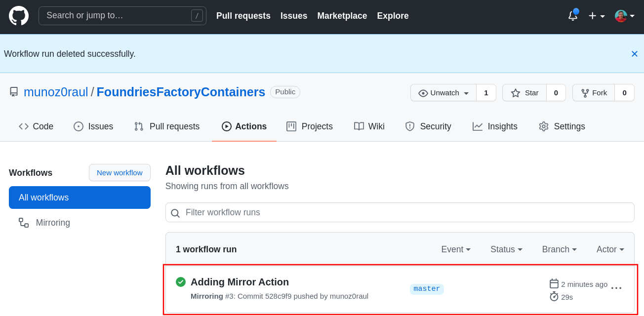Switch to the Code tab

tap(36, 126)
